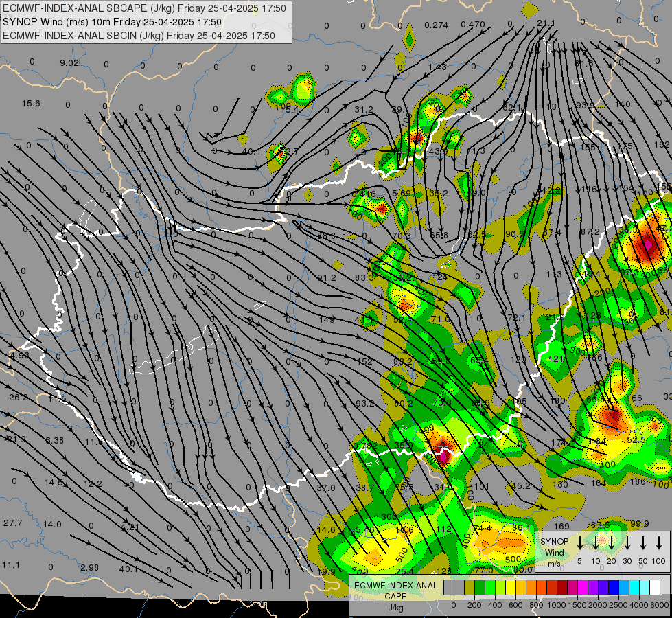Click the amber swatch after yellow in legend

point(521,588)
